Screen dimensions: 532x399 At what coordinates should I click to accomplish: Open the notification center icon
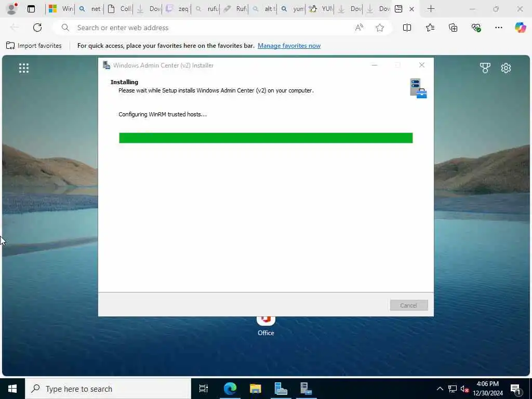tap(516, 389)
